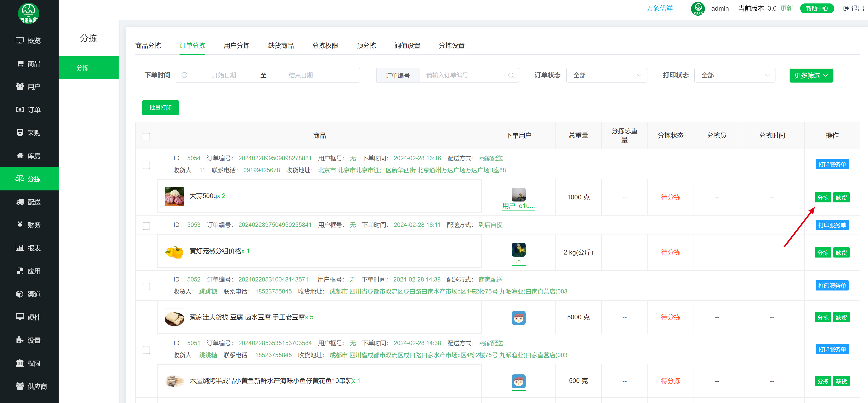Check the checkbox for order 5052
This screenshot has width=868, height=403.
click(x=146, y=286)
